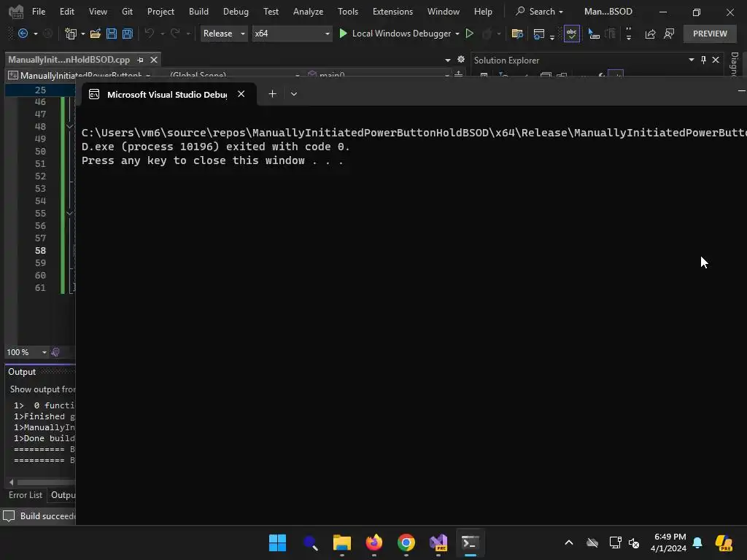Click the browser window home icon in toolbar

tap(539, 34)
